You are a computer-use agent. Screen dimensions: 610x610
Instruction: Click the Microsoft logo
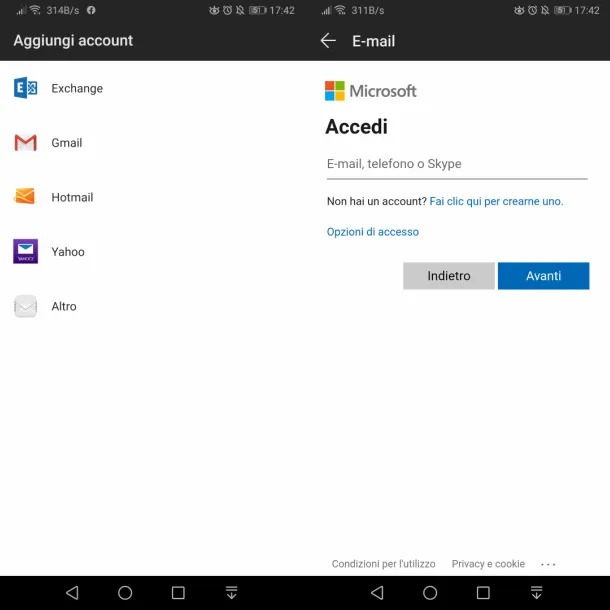point(370,91)
